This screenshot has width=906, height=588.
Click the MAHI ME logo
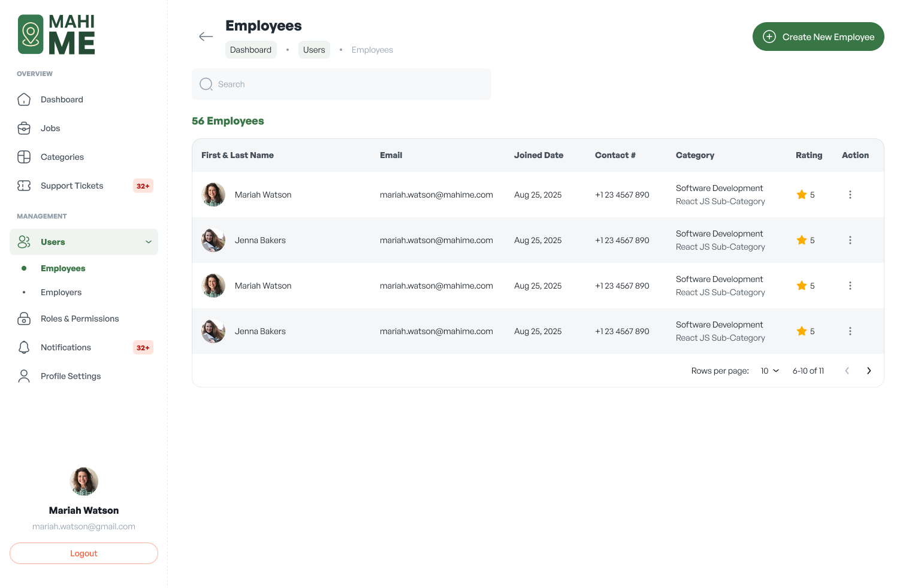(x=56, y=35)
